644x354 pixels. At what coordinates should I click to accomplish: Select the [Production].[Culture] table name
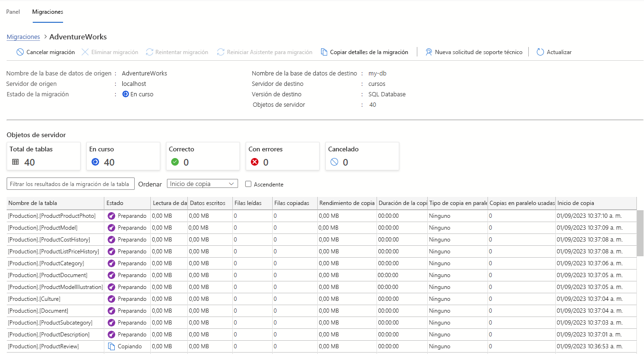(34, 299)
